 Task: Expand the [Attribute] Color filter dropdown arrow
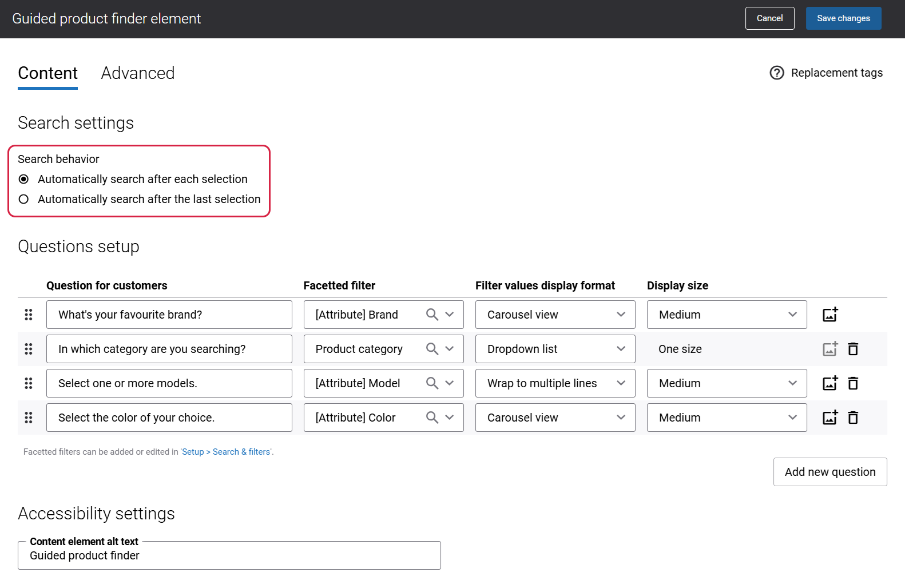click(x=450, y=418)
